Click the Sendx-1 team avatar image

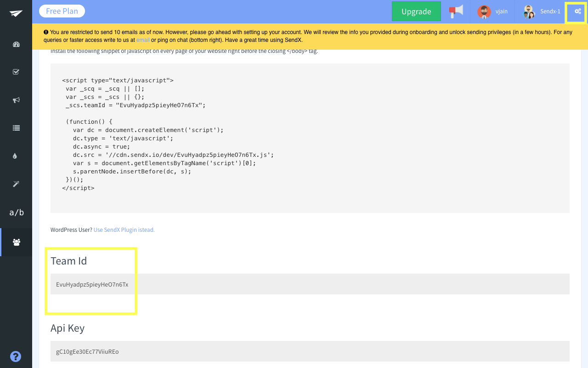tap(529, 11)
